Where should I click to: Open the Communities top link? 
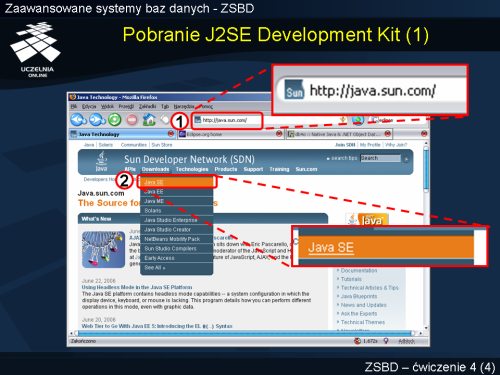(x=134, y=145)
